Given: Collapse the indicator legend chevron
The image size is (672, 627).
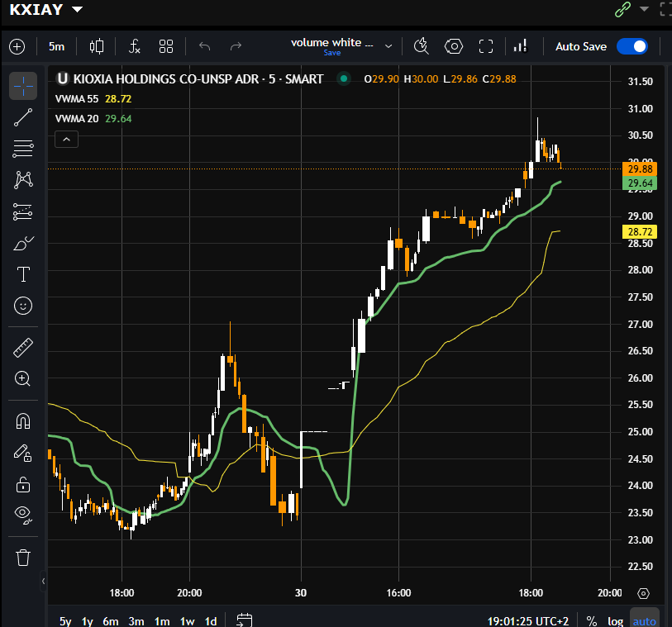Looking at the screenshot, I should point(66,140).
